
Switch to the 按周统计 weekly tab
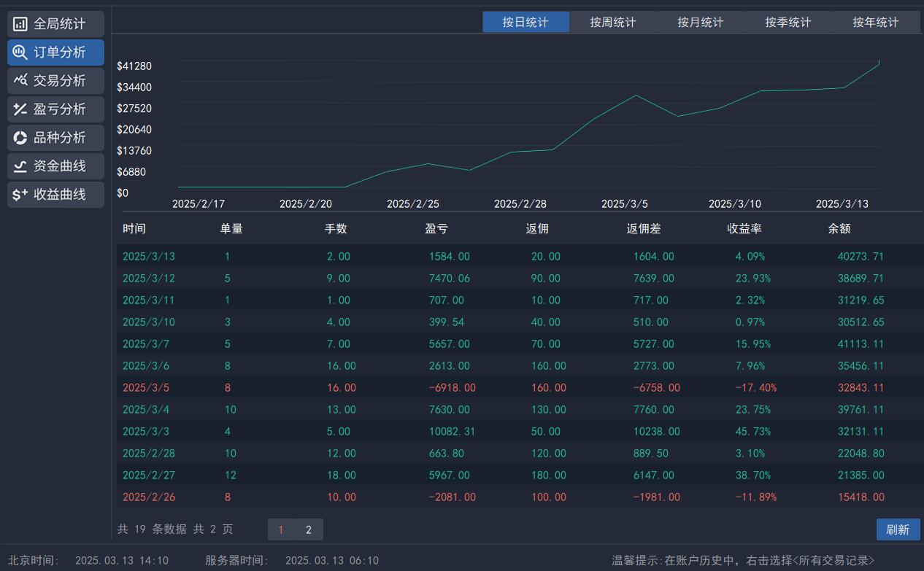pyautogui.click(x=613, y=22)
